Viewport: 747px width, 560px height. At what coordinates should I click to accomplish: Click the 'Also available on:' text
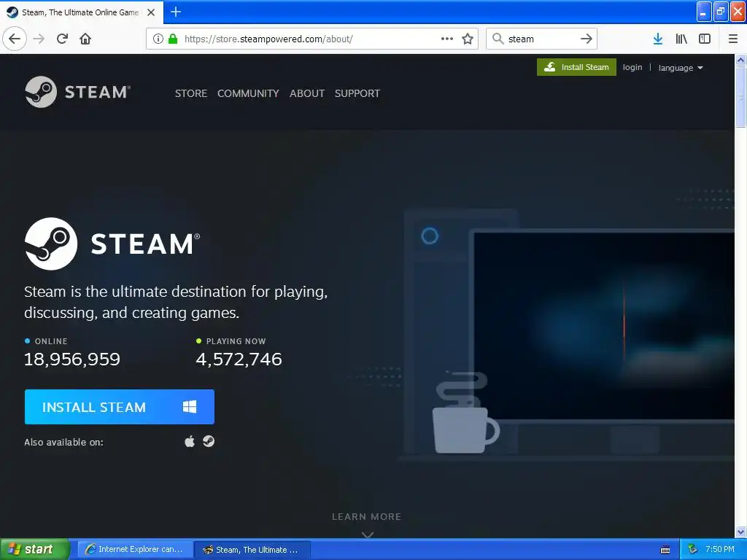pos(64,442)
